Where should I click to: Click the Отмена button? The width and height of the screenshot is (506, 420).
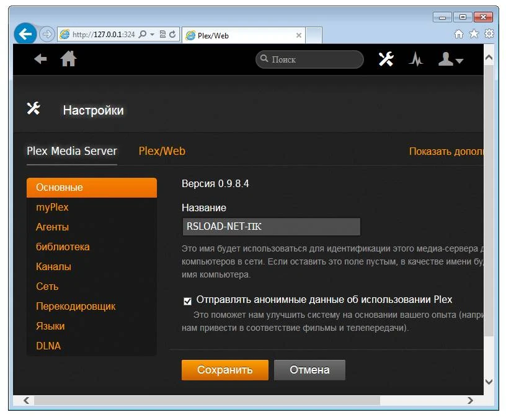pyautogui.click(x=309, y=370)
